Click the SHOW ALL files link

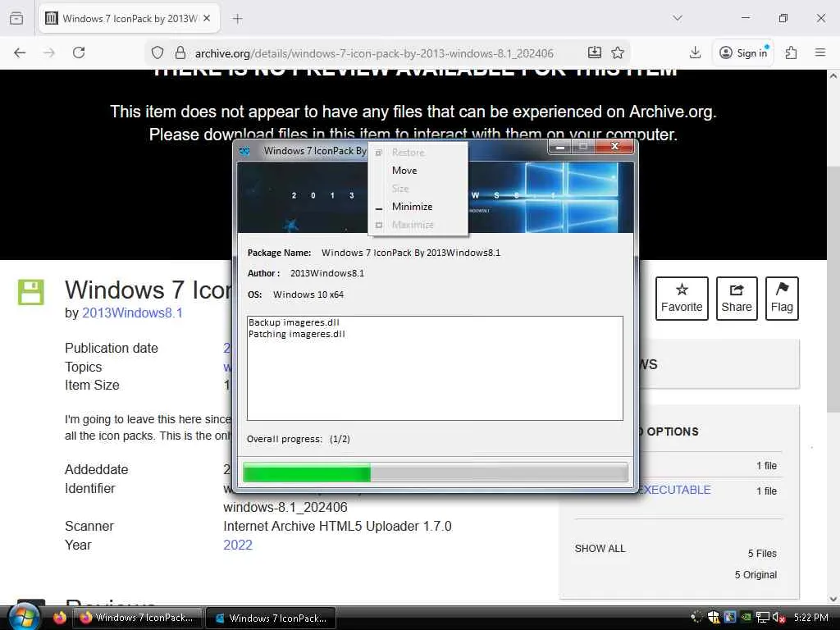click(600, 549)
